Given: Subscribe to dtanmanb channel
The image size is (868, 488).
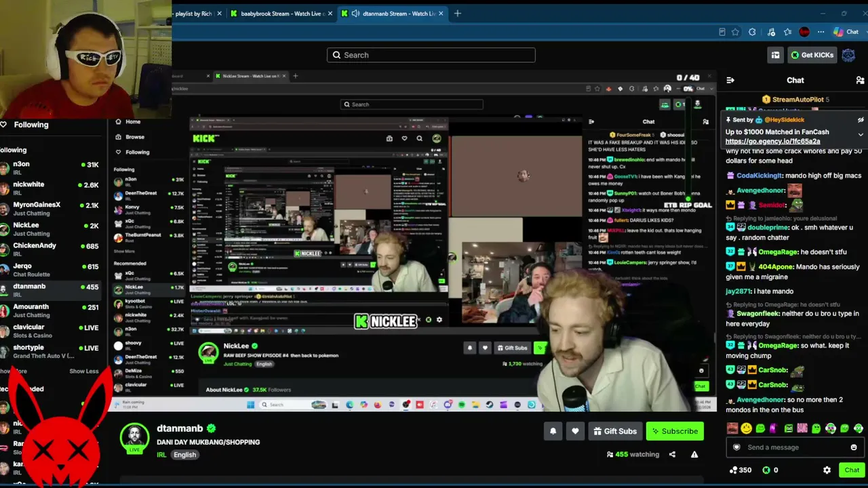Looking at the screenshot, I should pos(675,431).
